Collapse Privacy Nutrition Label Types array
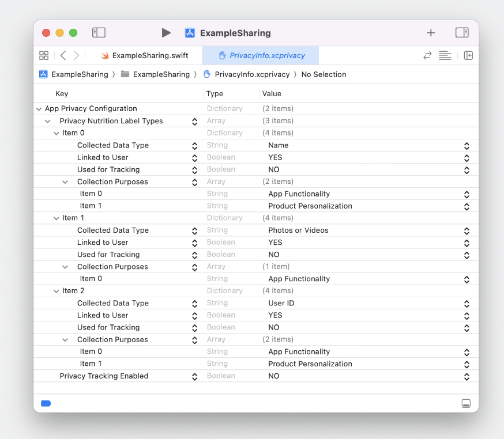Image resolution: width=504 pixels, height=439 pixels. coord(47,121)
